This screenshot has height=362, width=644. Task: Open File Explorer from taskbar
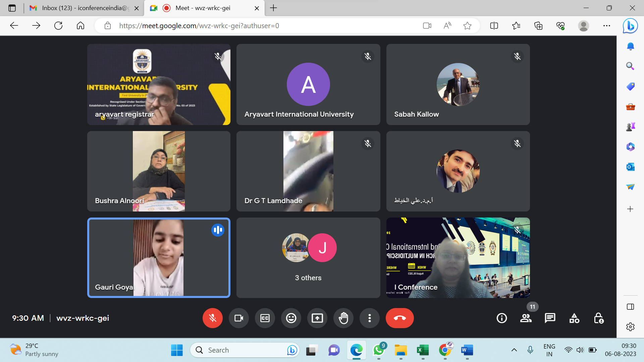coord(401,350)
